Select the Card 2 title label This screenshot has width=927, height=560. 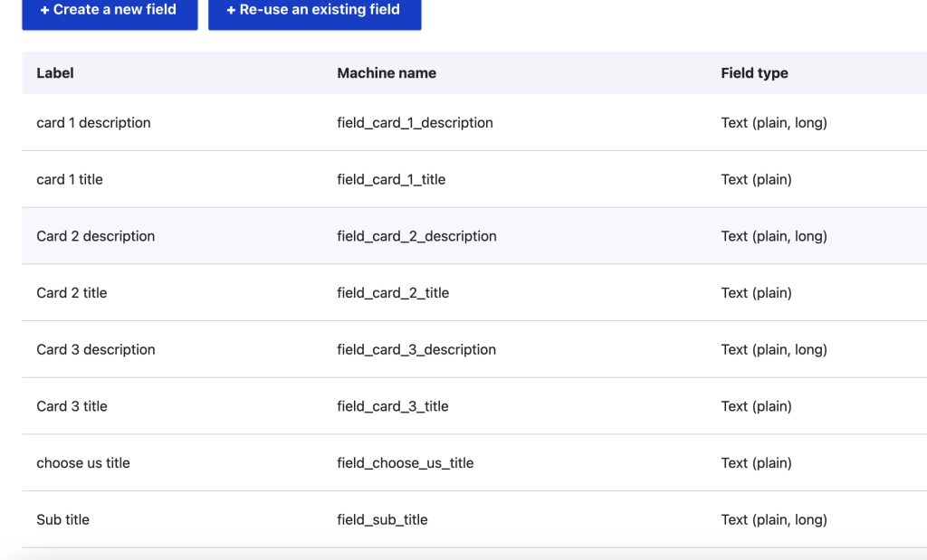[72, 293]
